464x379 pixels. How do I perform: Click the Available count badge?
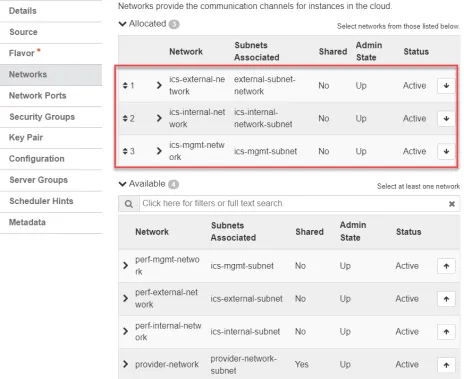[173, 184]
